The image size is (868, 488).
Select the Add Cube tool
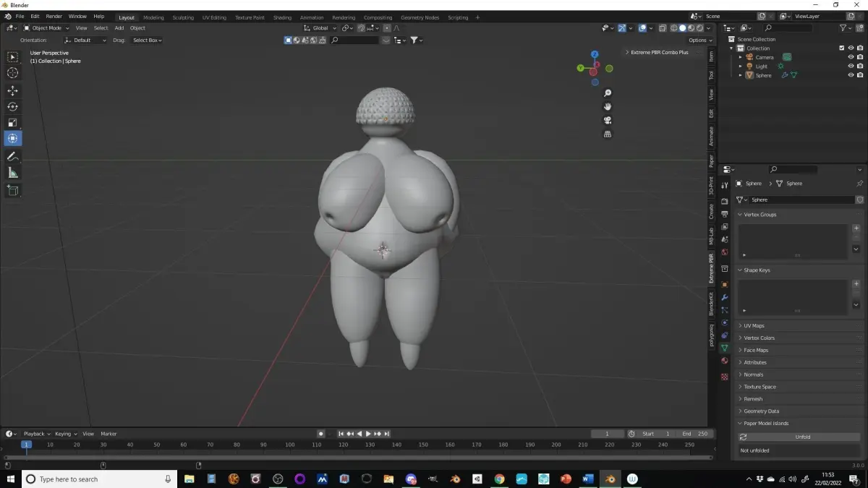coord(12,190)
